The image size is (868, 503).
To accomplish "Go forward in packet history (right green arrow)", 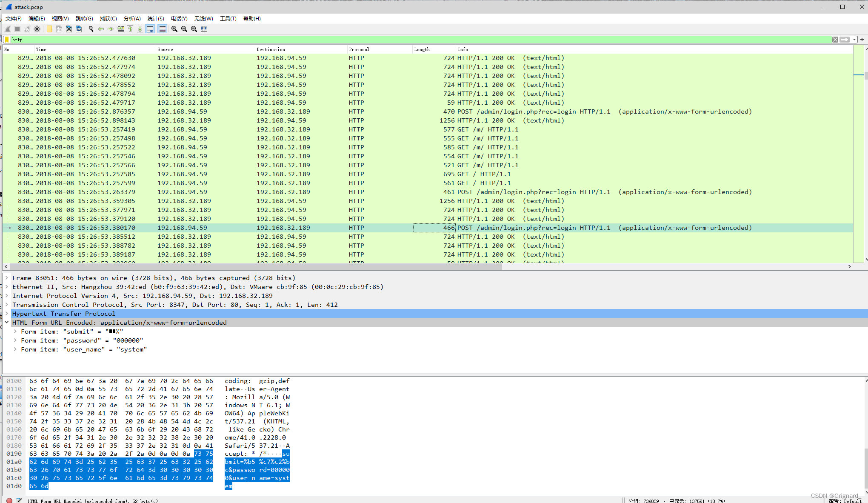I will 111,29.
